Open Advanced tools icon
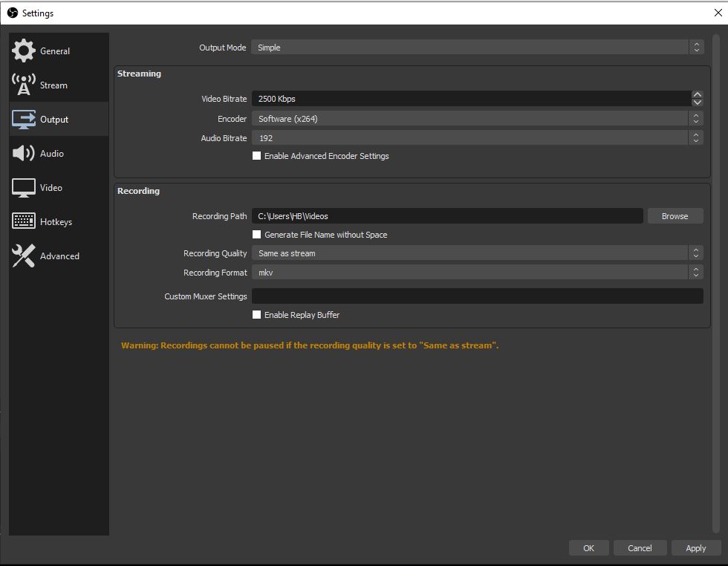Viewport: 728px width, 566px height. [x=24, y=256]
